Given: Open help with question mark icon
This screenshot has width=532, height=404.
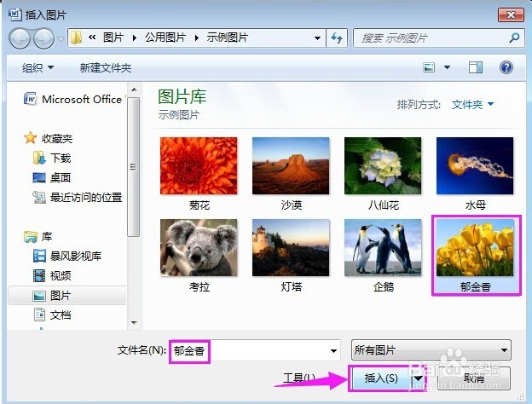Looking at the screenshot, I should [x=506, y=67].
